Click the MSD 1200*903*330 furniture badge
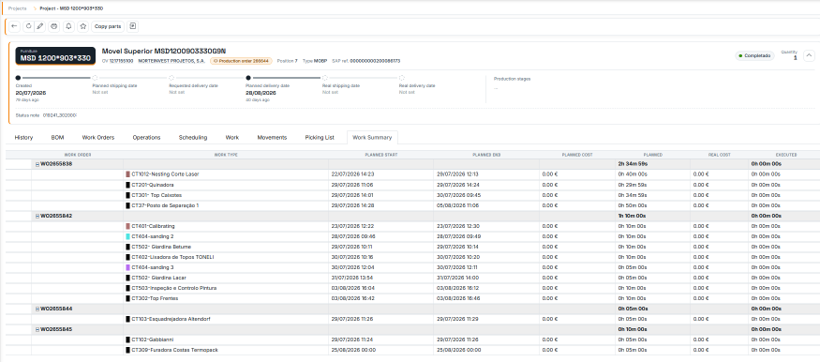Image resolution: width=820 pixels, height=362 pixels. point(55,56)
